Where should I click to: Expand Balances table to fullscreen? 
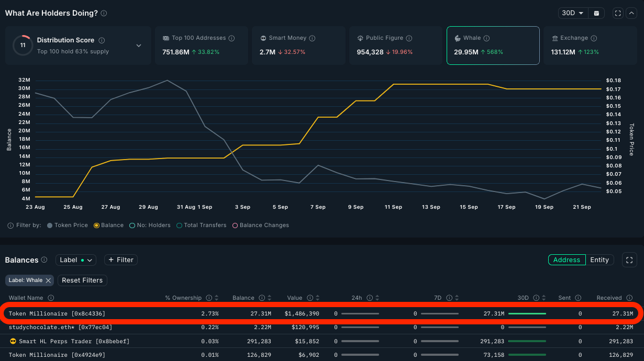pyautogui.click(x=629, y=260)
